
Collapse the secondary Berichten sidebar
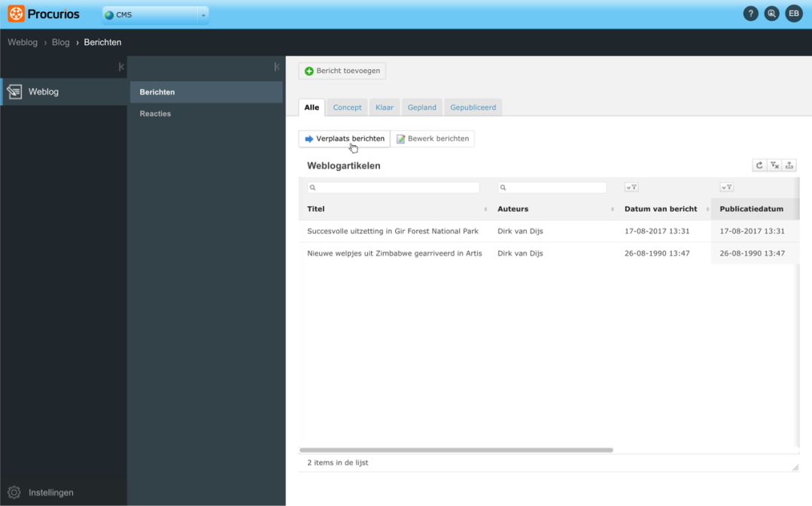click(x=276, y=67)
